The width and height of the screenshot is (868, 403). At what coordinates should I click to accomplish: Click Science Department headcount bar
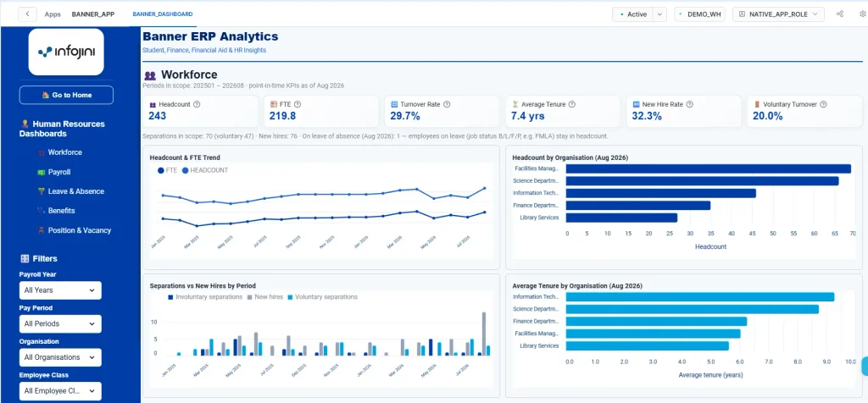pyautogui.click(x=702, y=181)
